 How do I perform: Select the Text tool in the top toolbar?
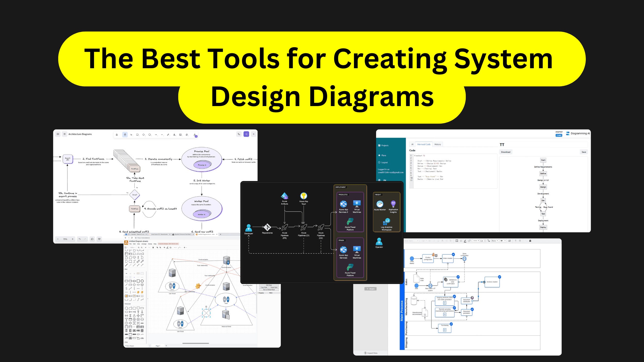[174, 135]
